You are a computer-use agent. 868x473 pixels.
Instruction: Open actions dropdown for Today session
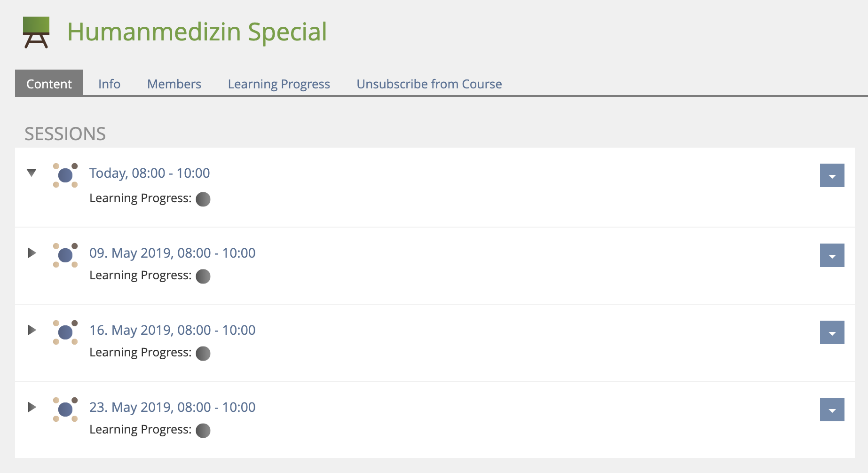tap(832, 175)
